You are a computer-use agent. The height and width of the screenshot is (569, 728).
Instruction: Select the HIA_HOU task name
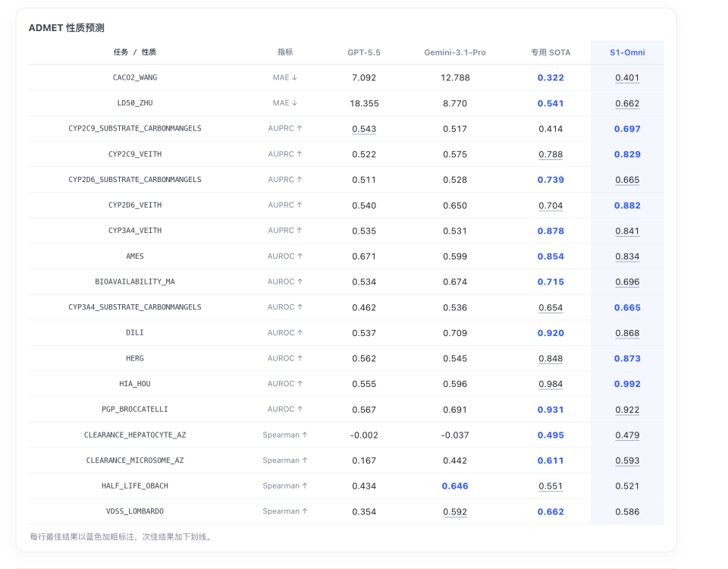[x=135, y=384]
